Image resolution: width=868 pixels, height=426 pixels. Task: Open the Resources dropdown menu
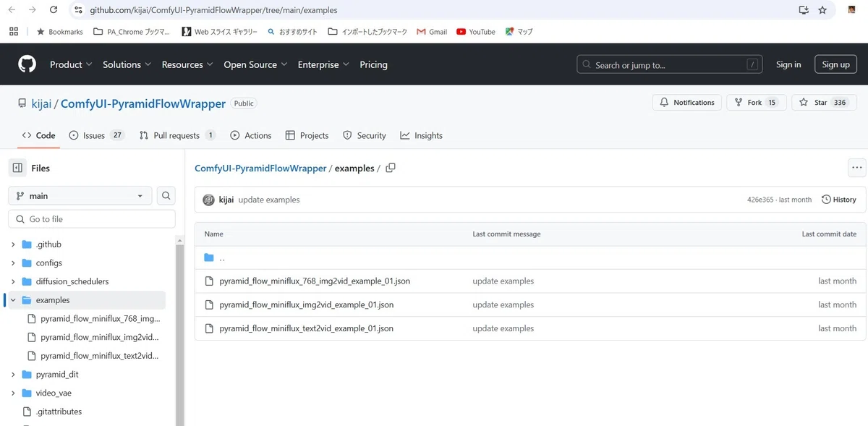(x=187, y=64)
